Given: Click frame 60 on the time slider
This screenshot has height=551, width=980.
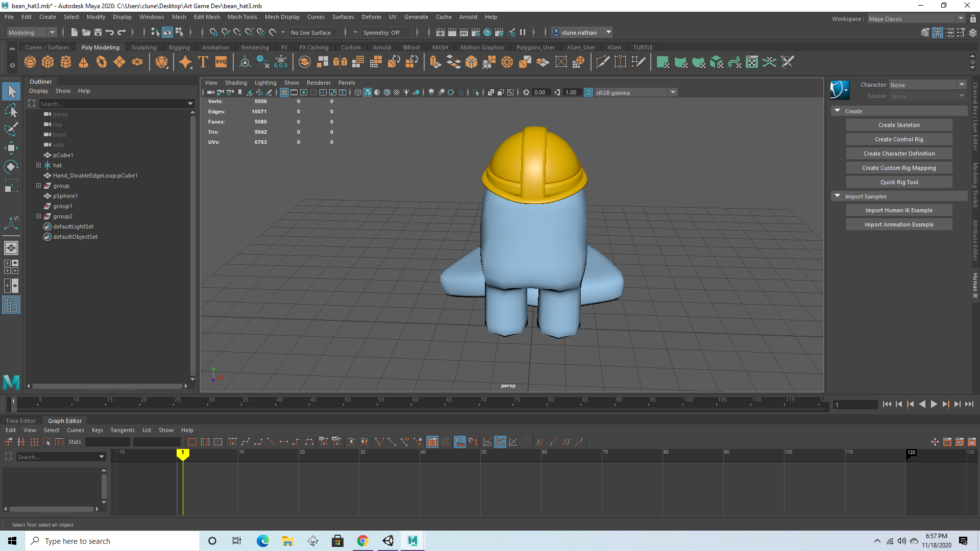Looking at the screenshot, I should [414, 404].
